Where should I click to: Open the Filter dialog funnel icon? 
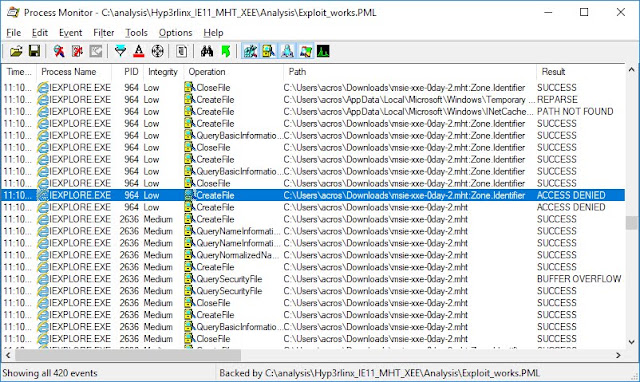click(120, 51)
